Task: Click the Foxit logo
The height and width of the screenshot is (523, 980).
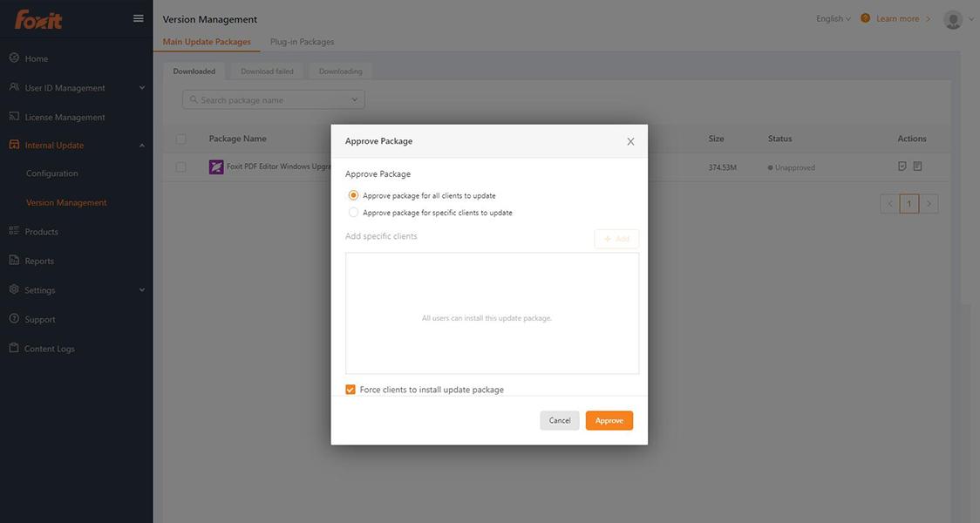Action: point(38,19)
